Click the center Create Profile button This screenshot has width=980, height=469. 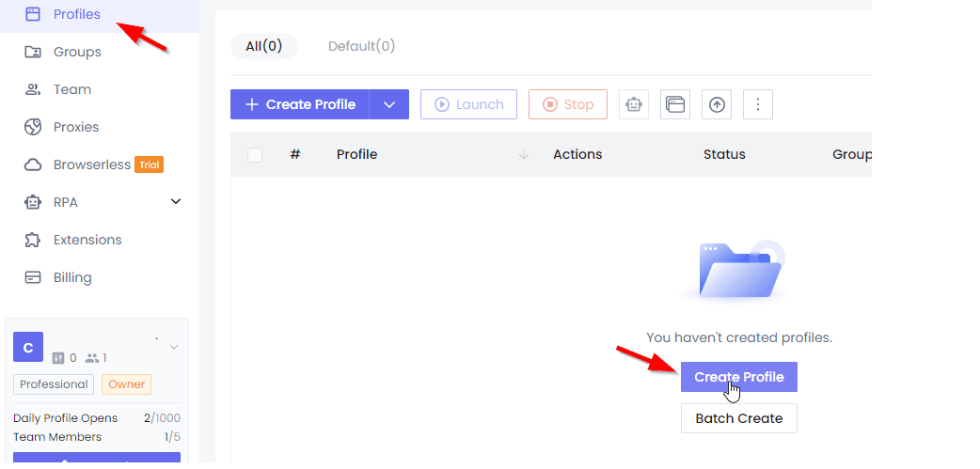coord(738,377)
